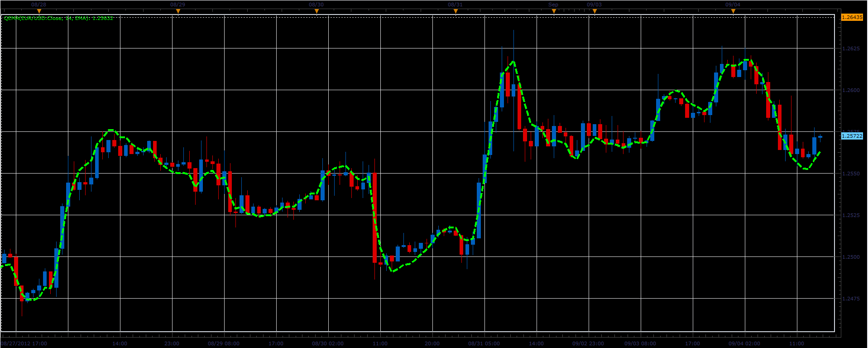
Task: Click the orange 1.26435 price tag
Action: (852, 17)
